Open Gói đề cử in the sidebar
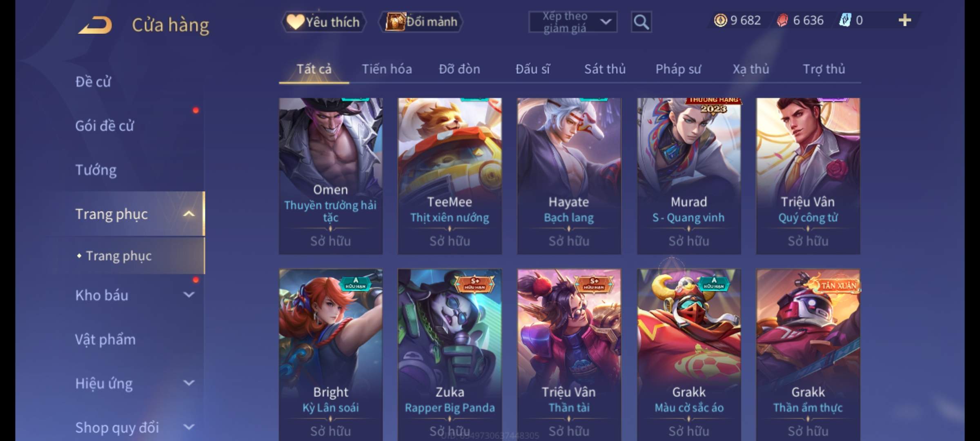980x441 pixels. (x=105, y=125)
